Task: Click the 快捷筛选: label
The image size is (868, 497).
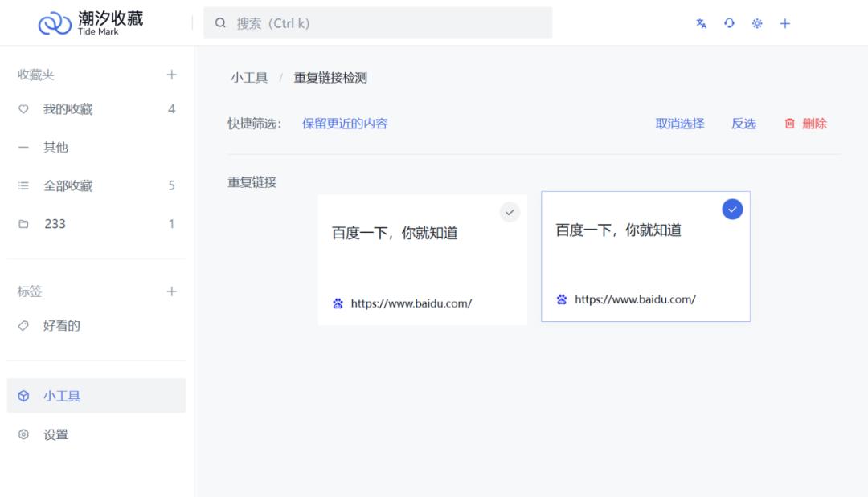Action: (255, 124)
